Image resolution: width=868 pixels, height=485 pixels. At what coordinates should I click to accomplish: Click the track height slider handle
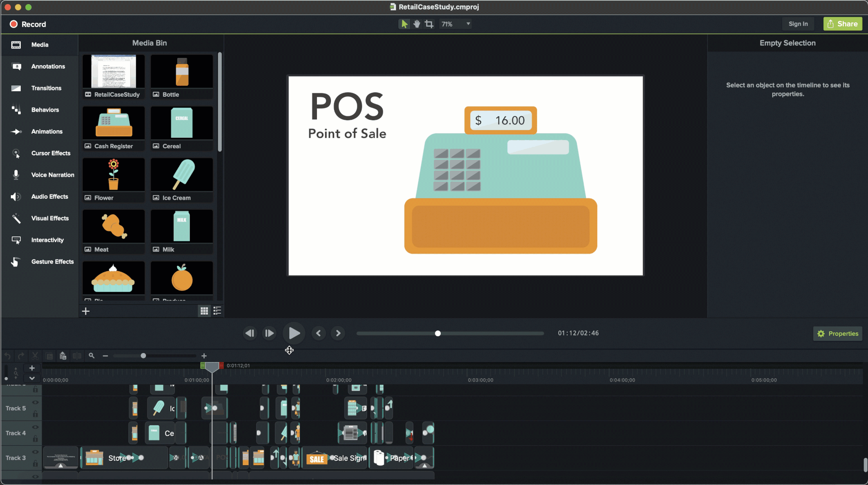coord(6,379)
